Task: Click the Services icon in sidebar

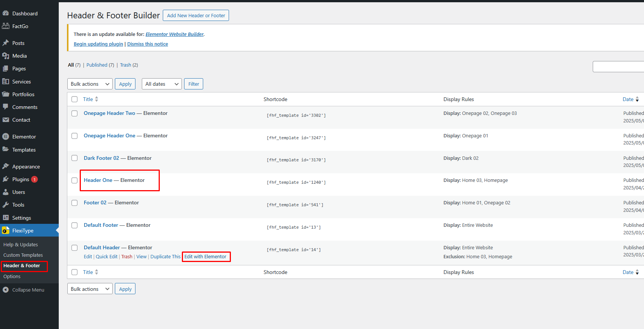Action: [6, 81]
